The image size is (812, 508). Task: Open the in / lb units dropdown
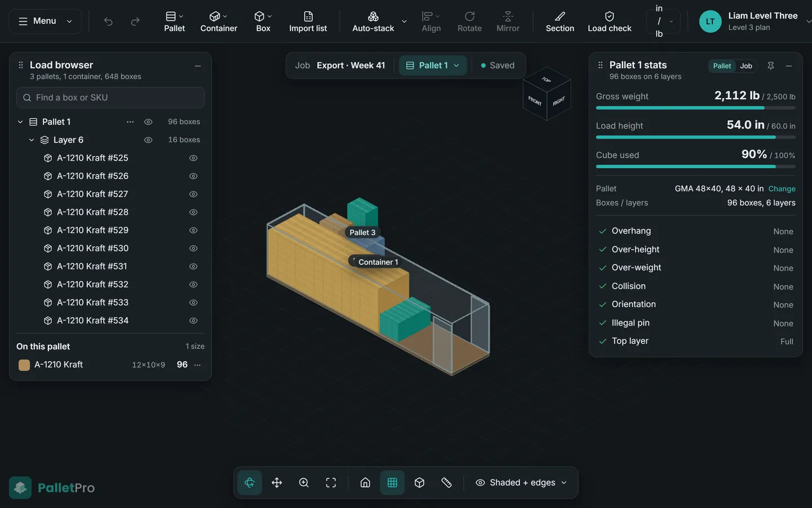click(x=663, y=21)
